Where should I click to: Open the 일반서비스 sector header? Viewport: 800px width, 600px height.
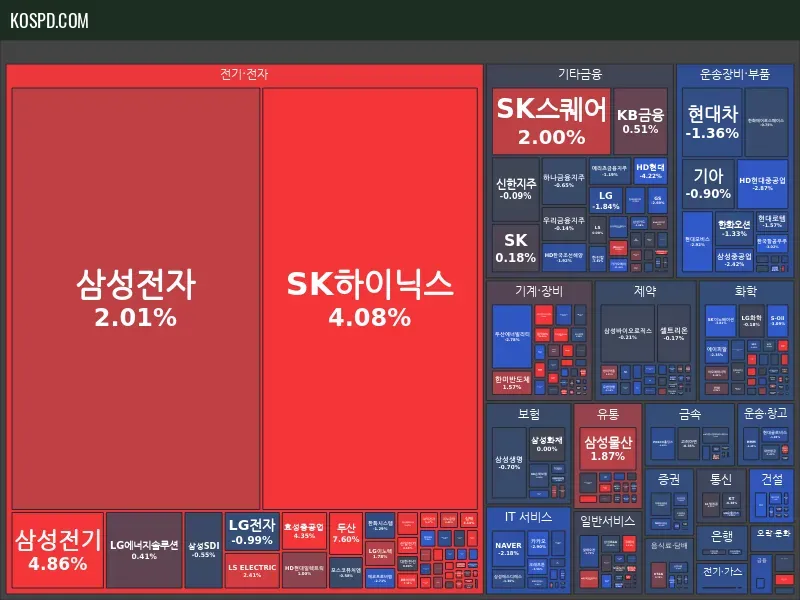point(607,521)
